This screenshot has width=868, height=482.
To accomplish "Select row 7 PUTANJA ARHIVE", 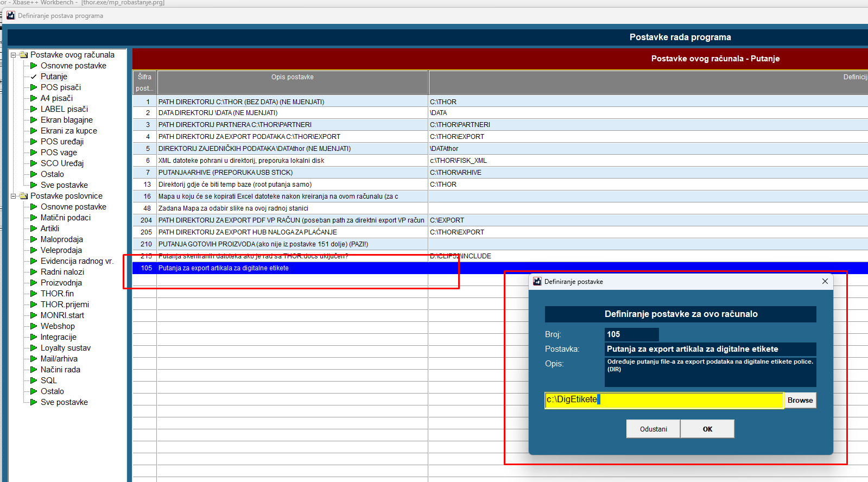I will pos(499,173).
